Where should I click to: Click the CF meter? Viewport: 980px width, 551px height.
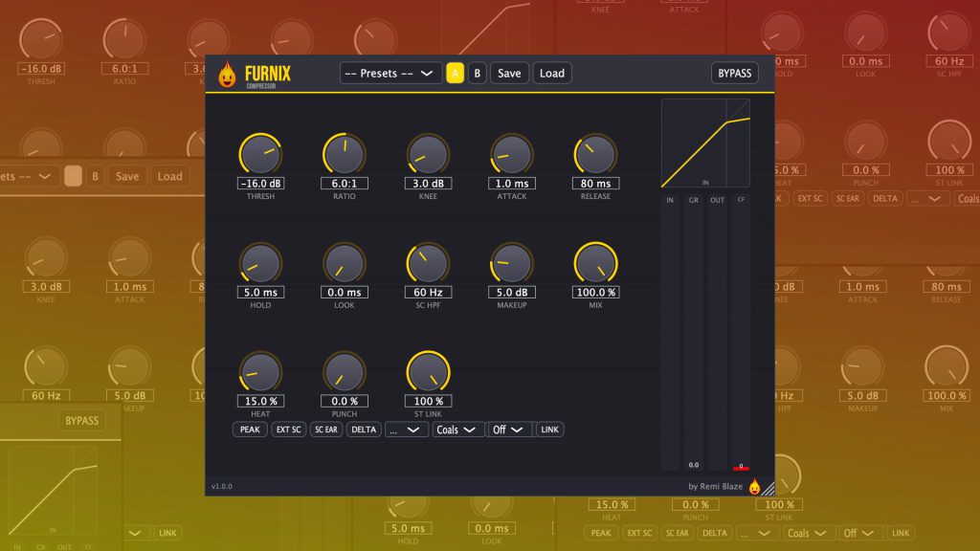741,332
